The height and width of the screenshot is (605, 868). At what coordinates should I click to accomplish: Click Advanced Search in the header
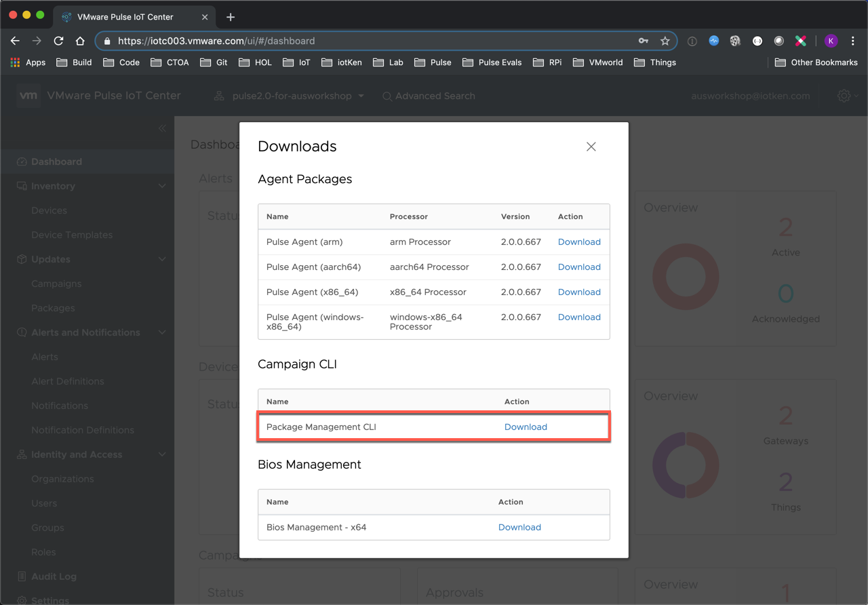point(429,96)
